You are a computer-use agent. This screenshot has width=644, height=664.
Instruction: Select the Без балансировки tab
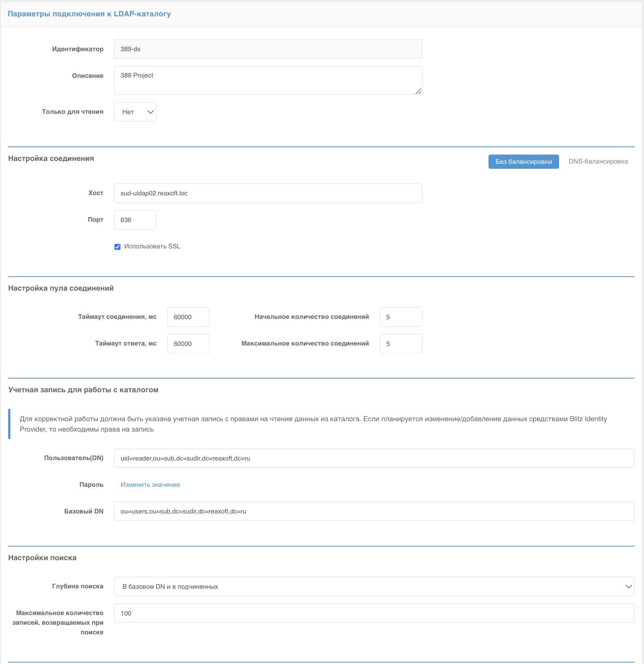click(x=523, y=162)
